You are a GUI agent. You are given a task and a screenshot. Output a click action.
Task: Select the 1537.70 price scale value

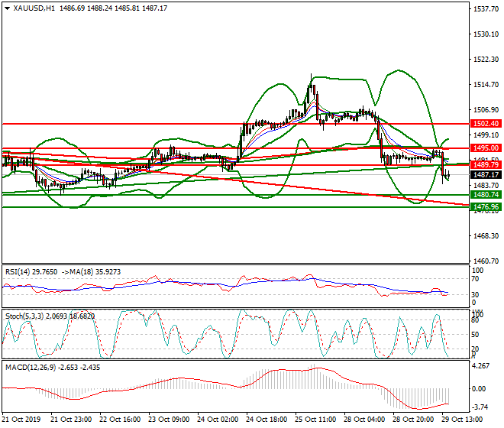click(x=486, y=9)
